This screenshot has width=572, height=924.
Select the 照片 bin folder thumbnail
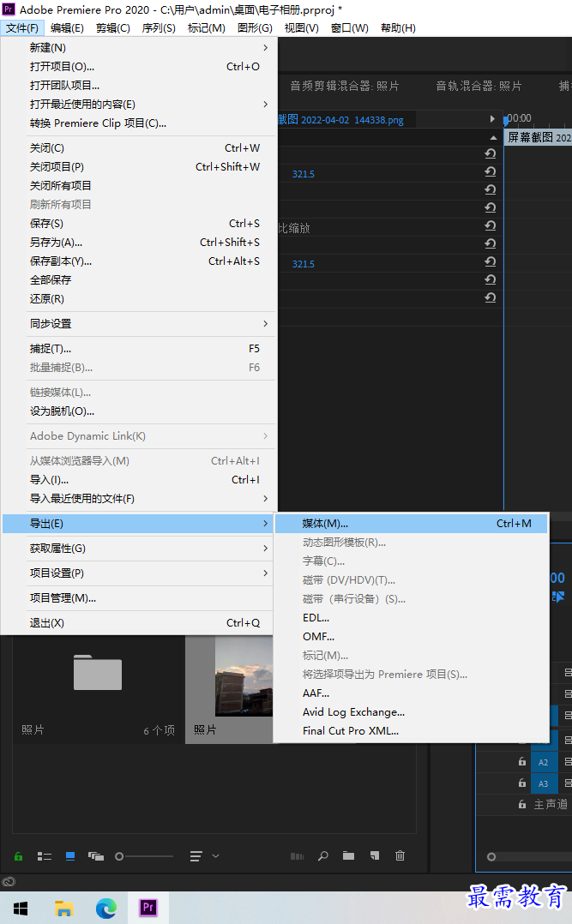point(98,672)
